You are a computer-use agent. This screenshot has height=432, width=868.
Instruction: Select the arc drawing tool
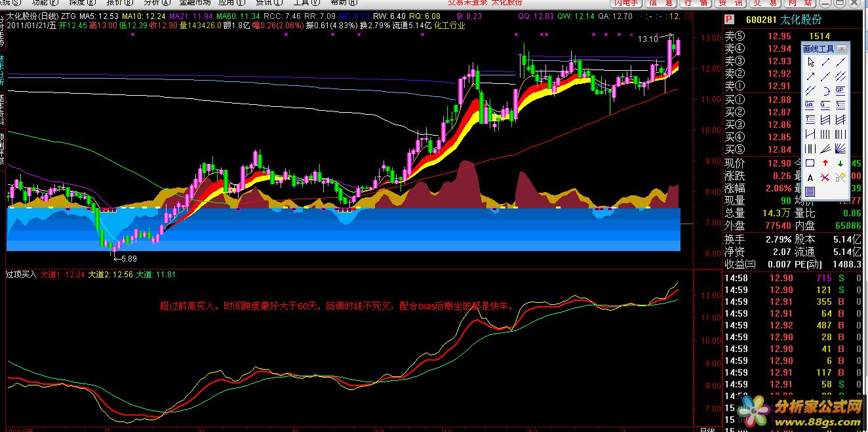[825, 90]
